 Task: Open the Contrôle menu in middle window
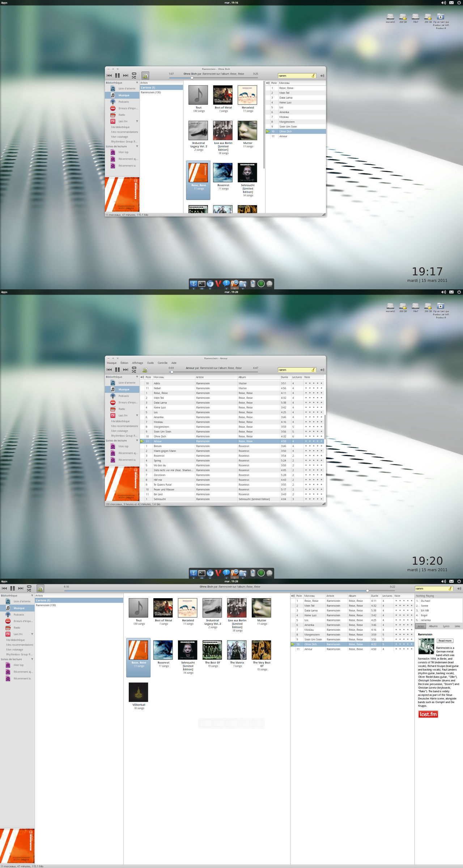[162, 363]
